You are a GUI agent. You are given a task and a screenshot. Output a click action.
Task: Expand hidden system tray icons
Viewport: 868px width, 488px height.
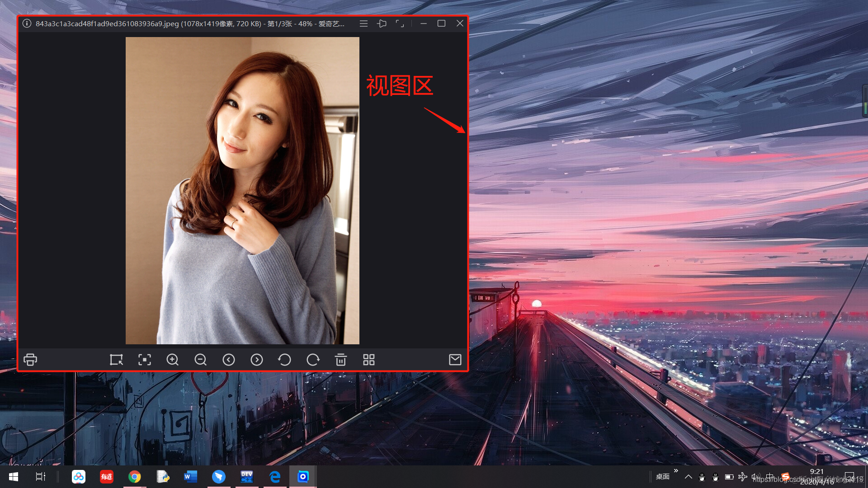[x=689, y=477]
